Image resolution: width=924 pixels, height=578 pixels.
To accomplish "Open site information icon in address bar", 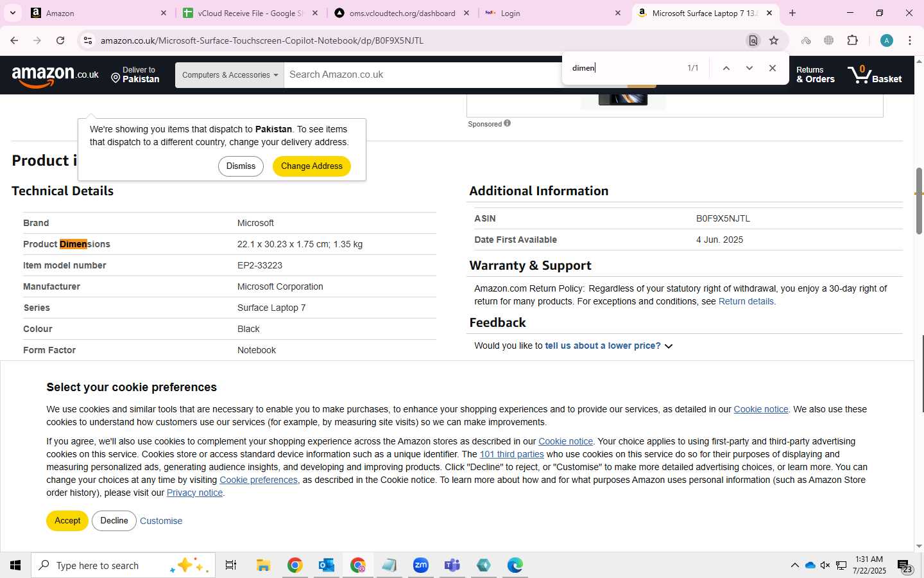I will pyautogui.click(x=87, y=40).
